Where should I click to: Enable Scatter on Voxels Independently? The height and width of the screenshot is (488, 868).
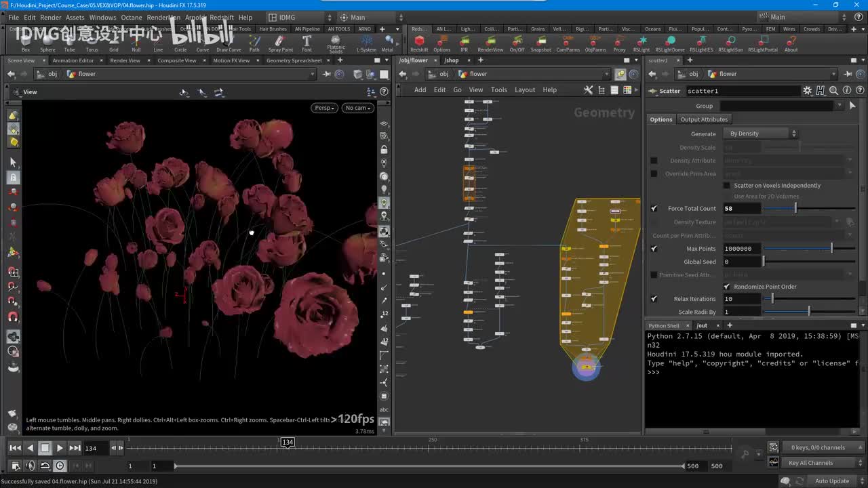727,186
